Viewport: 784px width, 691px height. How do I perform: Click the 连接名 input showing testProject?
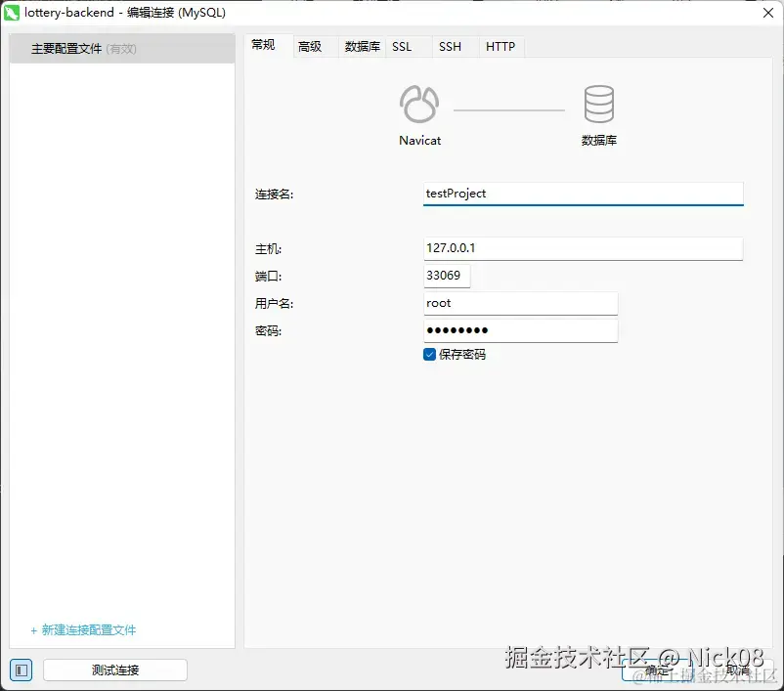[x=583, y=194]
